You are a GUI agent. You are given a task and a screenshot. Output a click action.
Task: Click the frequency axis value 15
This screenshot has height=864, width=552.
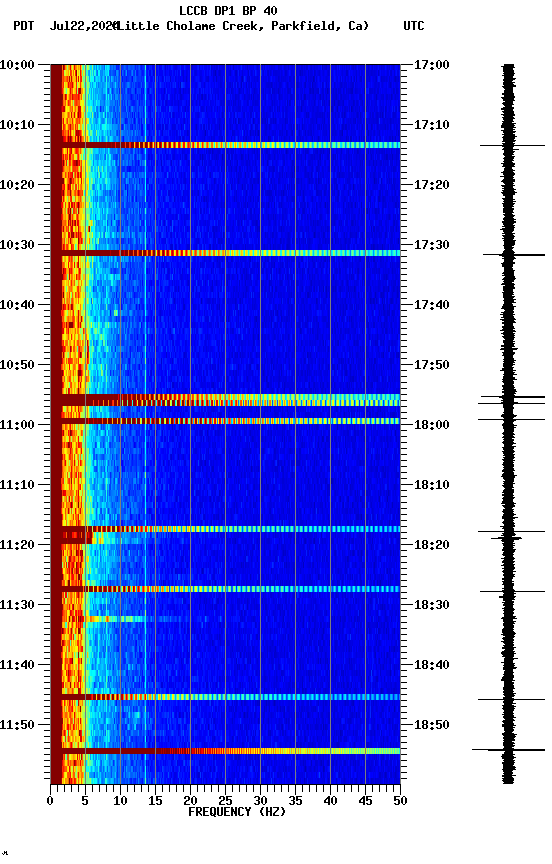coord(155,801)
